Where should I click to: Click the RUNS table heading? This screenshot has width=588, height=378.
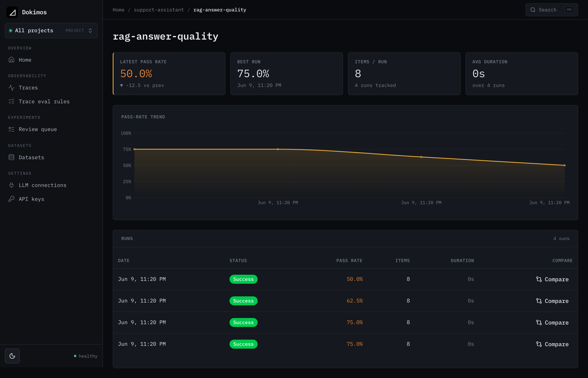click(x=127, y=239)
